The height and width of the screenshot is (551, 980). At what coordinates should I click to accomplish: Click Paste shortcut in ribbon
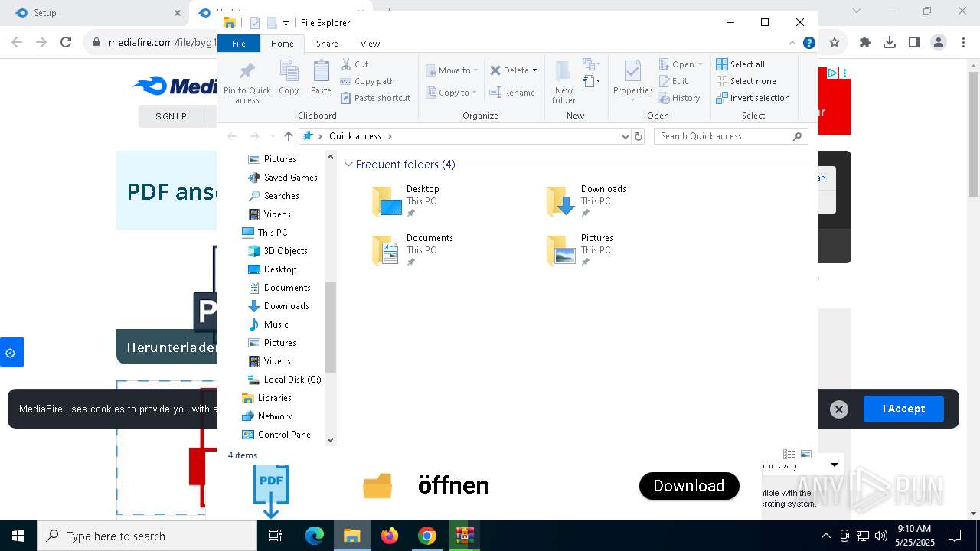click(376, 98)
